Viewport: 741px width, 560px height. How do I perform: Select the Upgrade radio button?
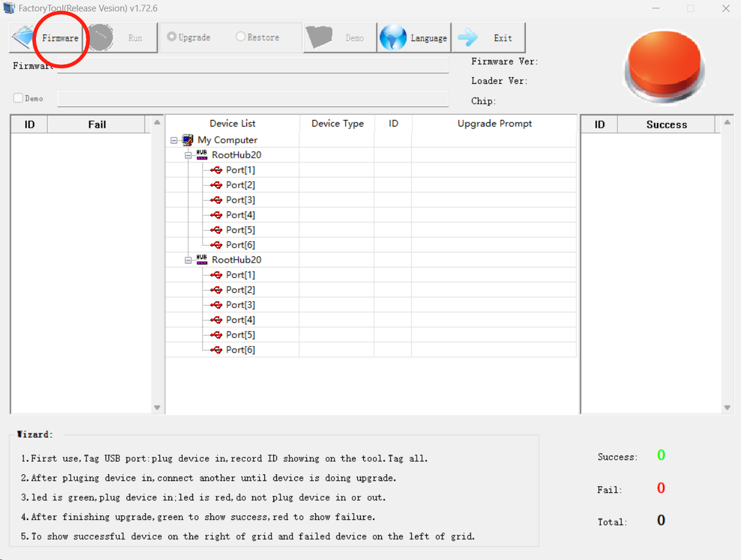click(x=171, y=37)
